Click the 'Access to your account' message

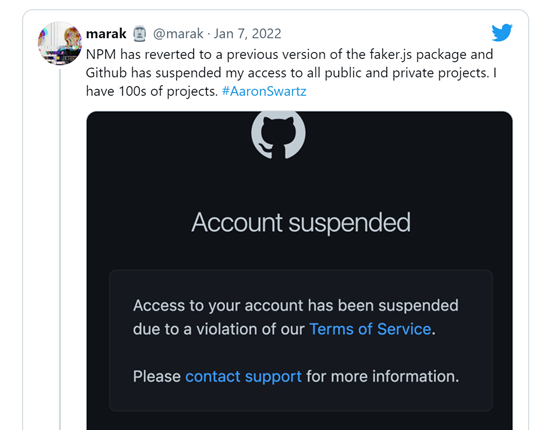pos(296,317)
